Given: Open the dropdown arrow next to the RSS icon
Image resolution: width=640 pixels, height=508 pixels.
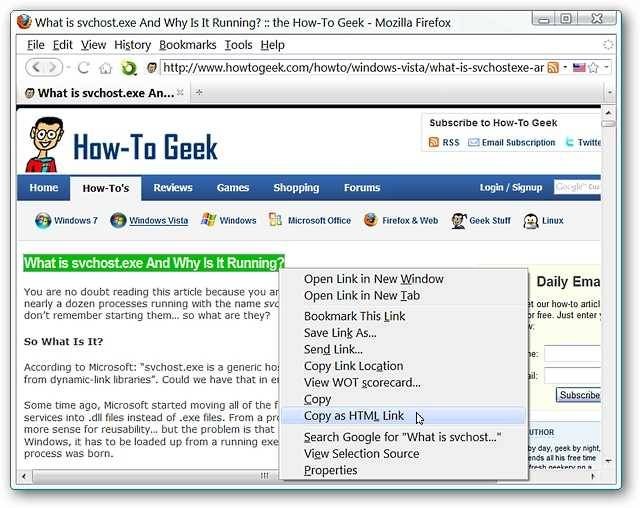Looking at the screenshot, I should pos(565,67).
